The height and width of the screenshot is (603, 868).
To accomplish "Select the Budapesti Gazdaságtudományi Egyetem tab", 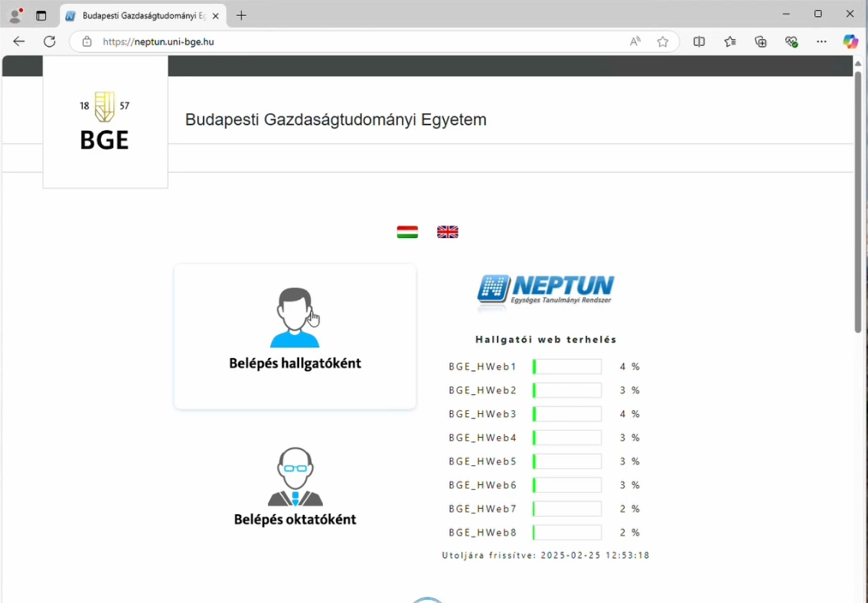I will point(142,15).
